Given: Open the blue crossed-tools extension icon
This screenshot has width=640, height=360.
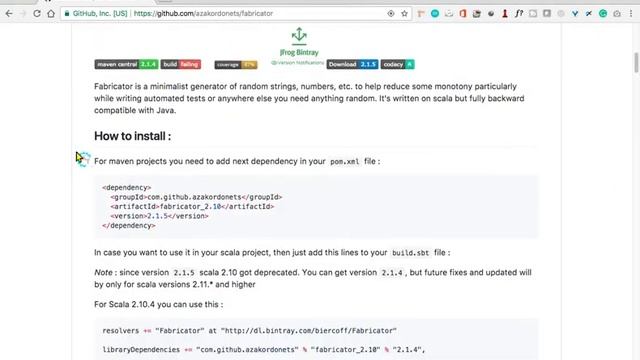Looking at the screenshot, I should tap(589, 13).
